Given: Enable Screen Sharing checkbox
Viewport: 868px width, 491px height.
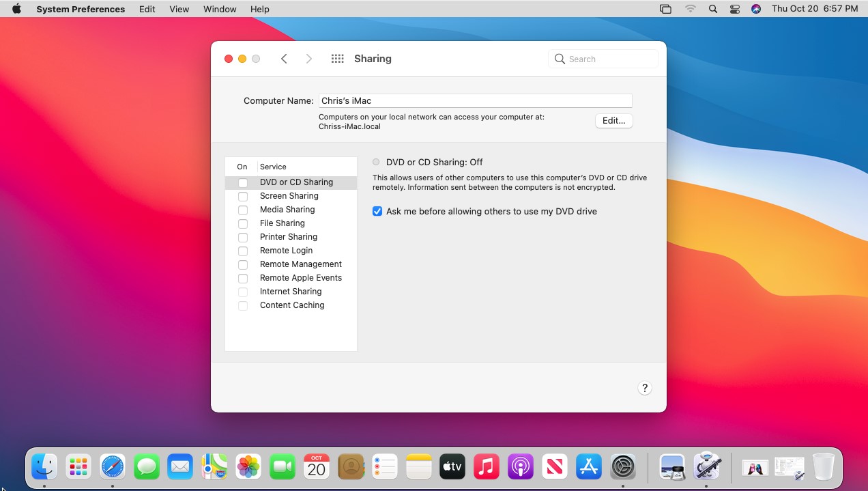Looking at the screenshot, I should (243, 196).
